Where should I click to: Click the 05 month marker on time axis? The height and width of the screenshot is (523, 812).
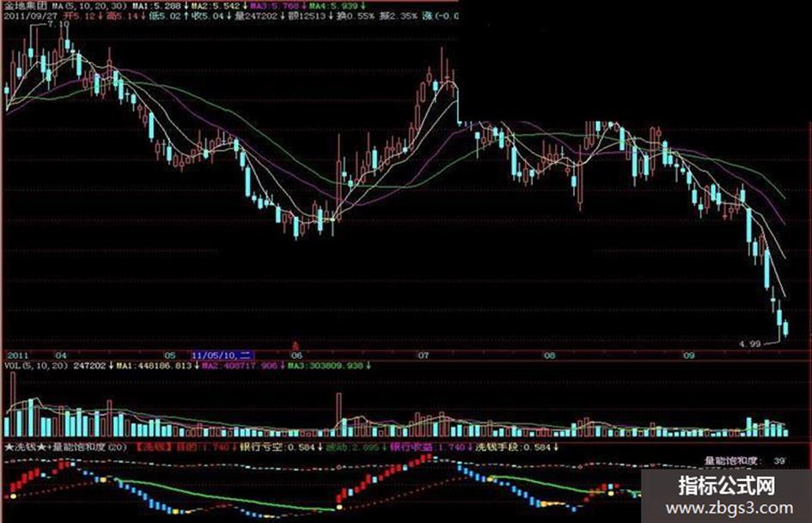click(x=170, y=356)
